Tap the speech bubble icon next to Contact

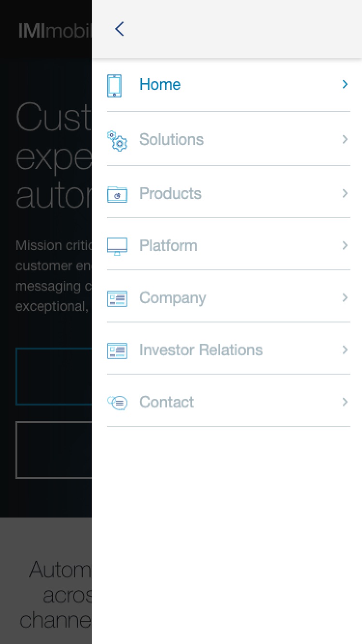(117, 402)
